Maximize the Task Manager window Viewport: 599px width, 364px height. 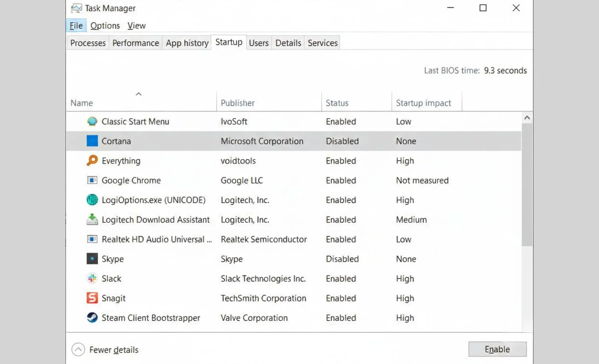pos(483,8)
